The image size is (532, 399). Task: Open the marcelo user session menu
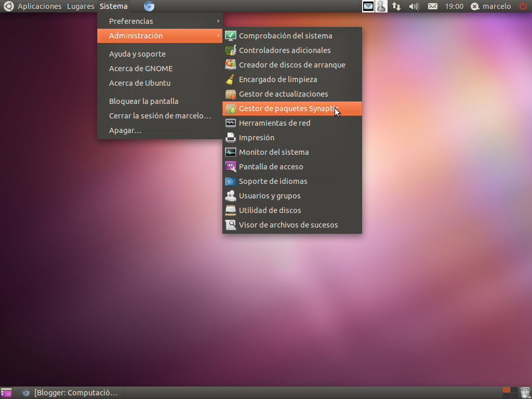(491, 6)
